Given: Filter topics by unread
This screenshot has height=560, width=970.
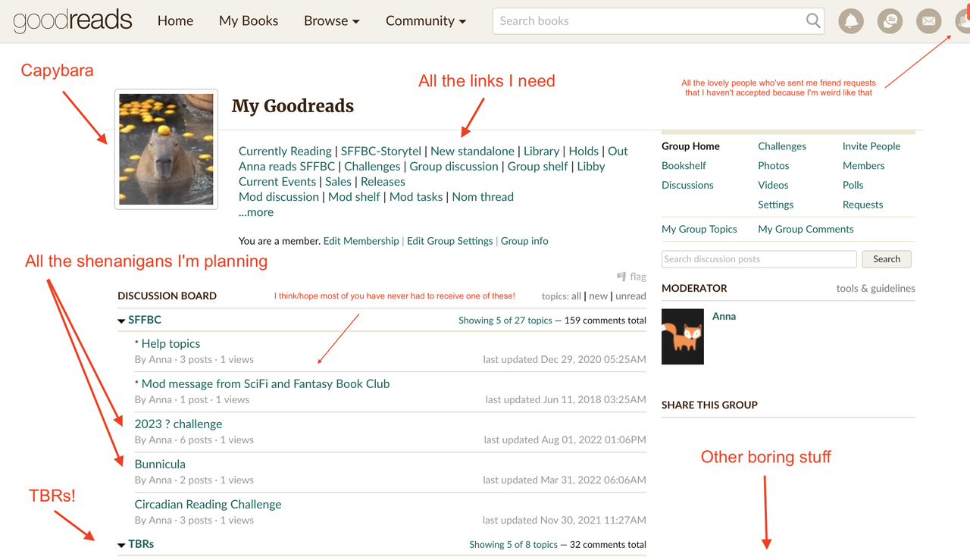Looking at the screenshot, I should (x=630, y=296).
